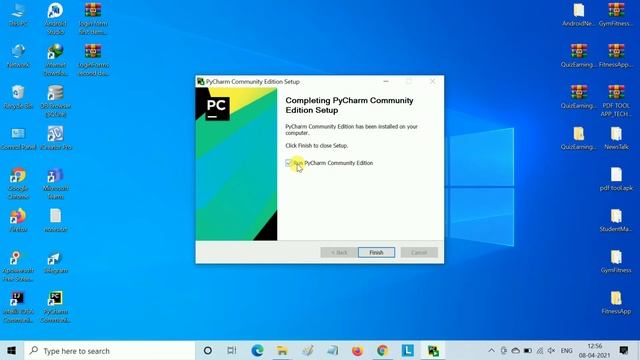This screenshot has width=640, height=360.
Task: Open Microsoft Edge from the taskbar
Action: coord(257,351)
